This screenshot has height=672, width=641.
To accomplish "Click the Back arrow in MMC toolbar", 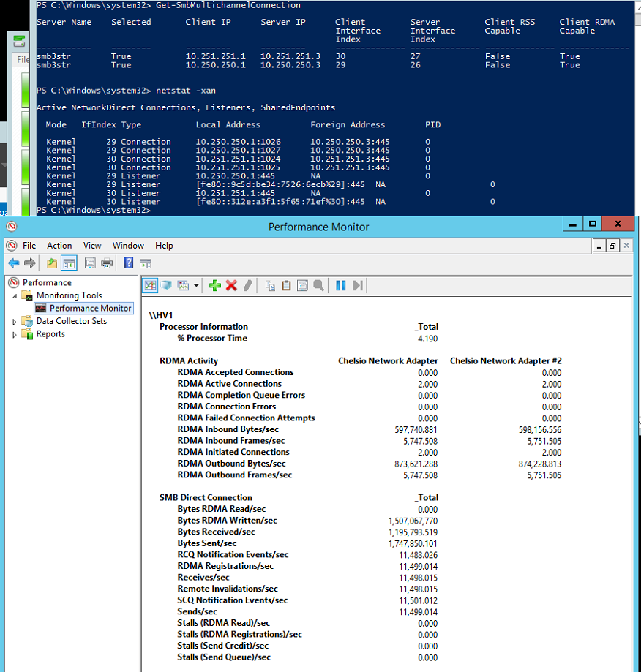I will [x=13, y=263].
